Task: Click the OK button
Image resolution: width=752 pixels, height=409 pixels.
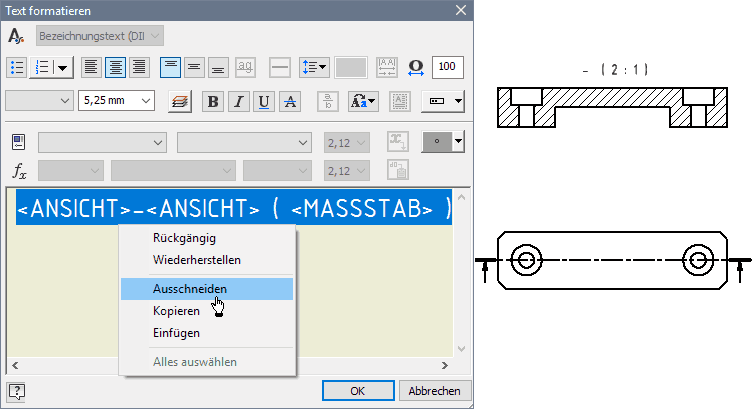Action: 357,391
